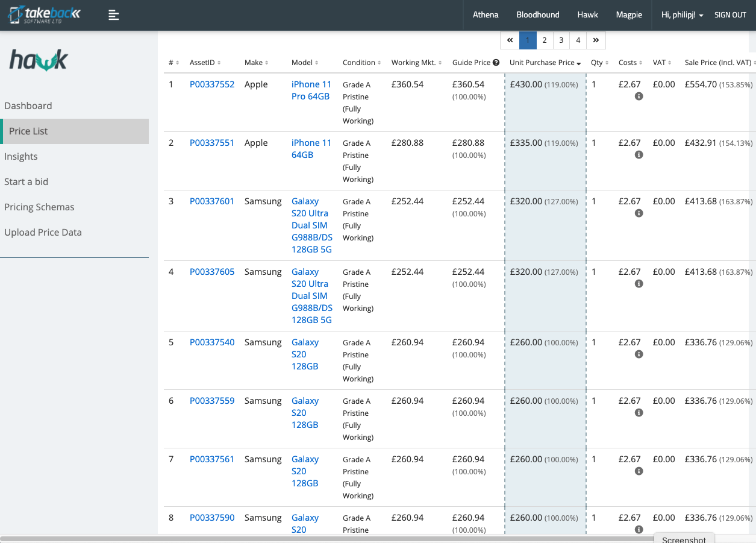Open cost info icon for P00337551
756x543 pixels.
(639, 155)
